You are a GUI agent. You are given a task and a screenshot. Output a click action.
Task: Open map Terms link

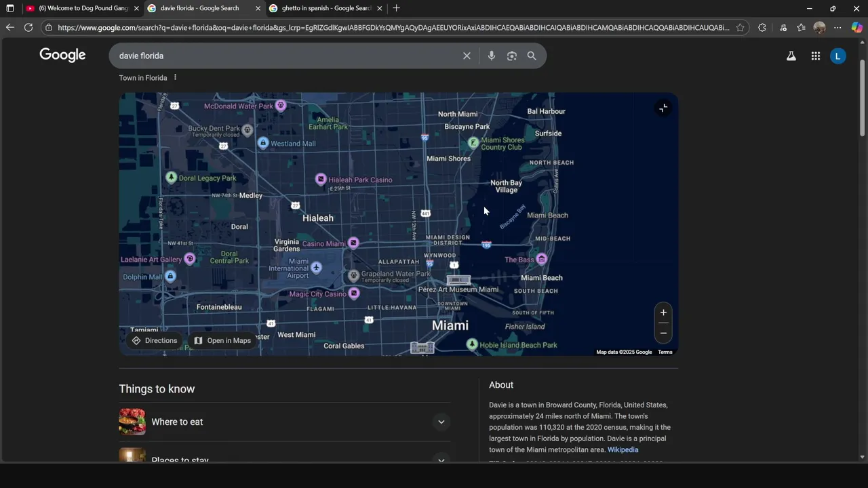click(x=665, y=352)
